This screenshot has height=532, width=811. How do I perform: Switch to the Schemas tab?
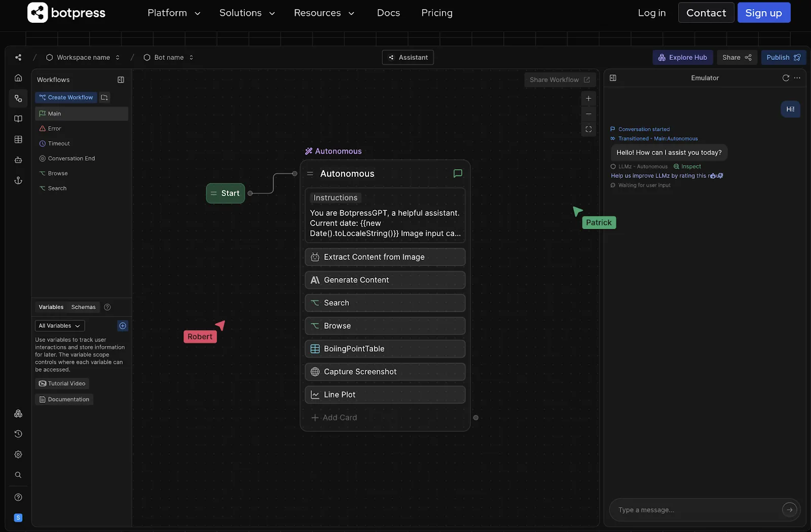[83, 307]
